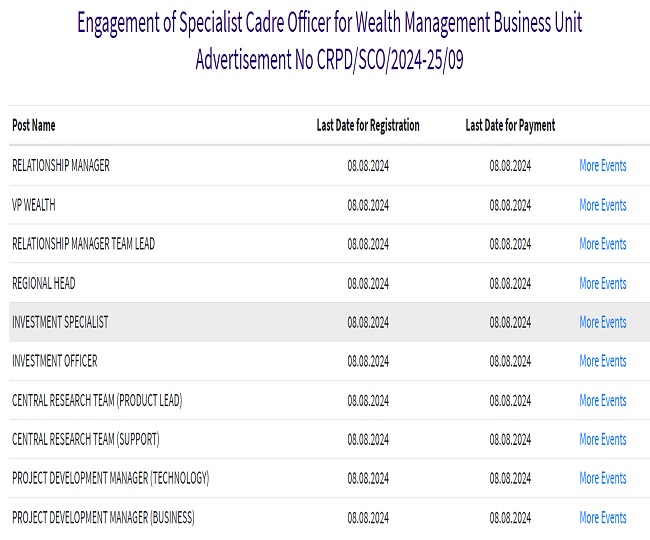Click More Events for Relationship Manager Team Lead

[x=602, y=244]
